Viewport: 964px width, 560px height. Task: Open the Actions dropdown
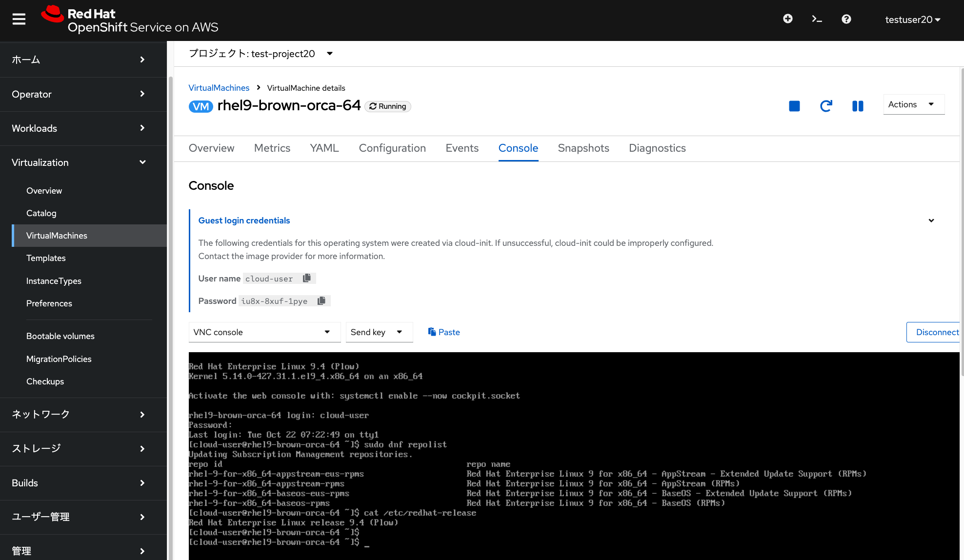point(914,104)
